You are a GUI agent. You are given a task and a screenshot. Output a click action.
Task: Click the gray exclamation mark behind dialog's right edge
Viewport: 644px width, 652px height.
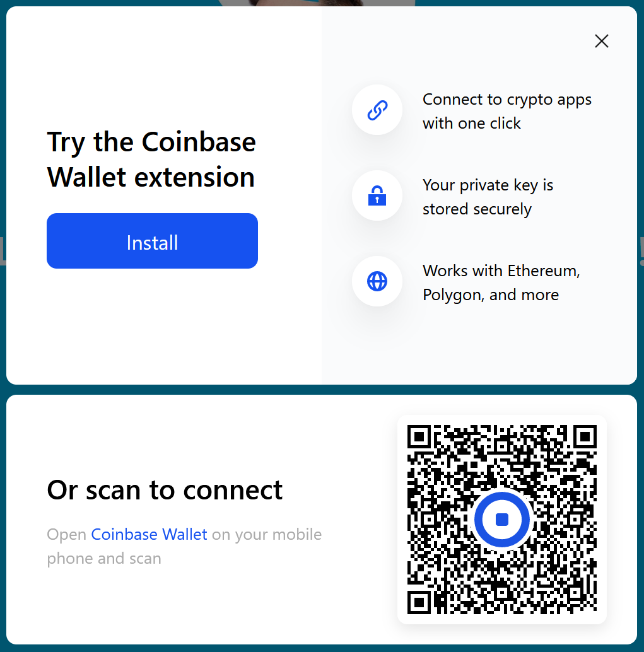click(641, 251)
